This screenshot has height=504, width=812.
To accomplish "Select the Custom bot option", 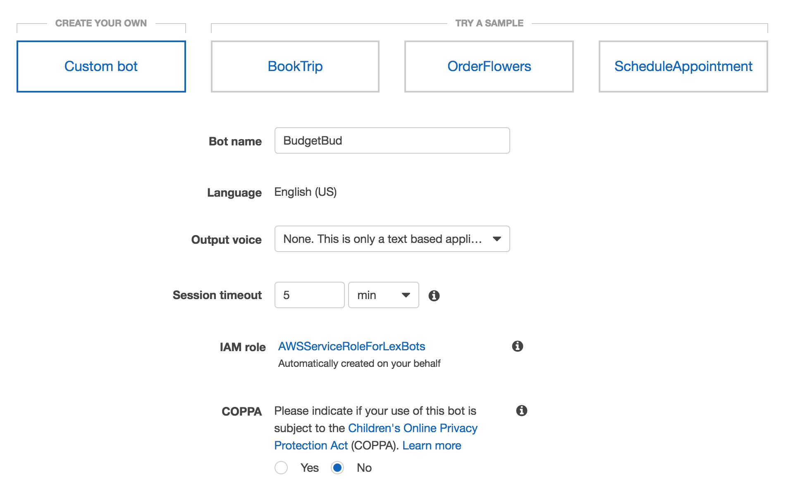I will 101,66.
